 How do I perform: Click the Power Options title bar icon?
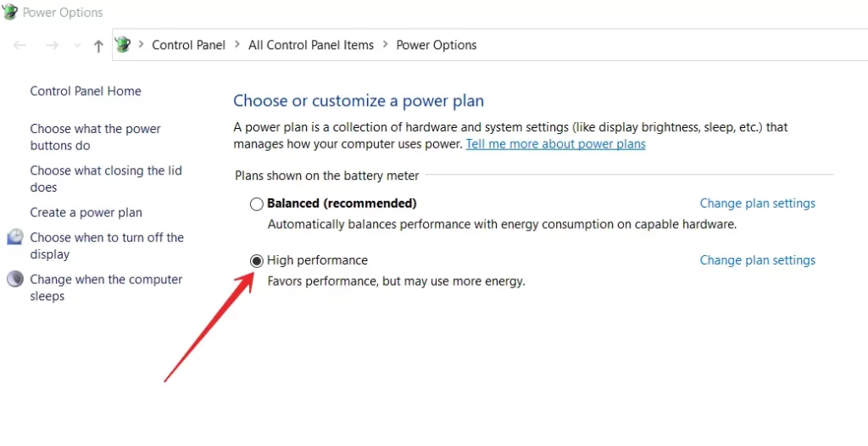9,12
